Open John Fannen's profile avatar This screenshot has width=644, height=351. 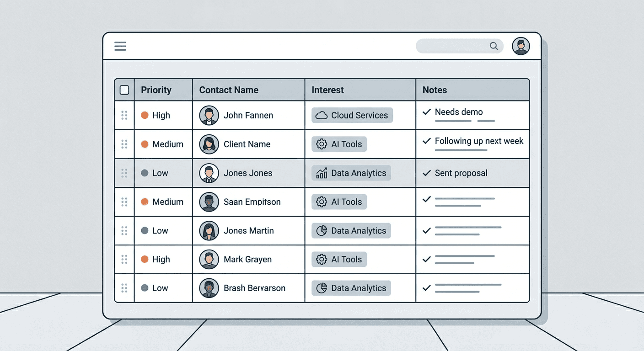pos(209,115)
